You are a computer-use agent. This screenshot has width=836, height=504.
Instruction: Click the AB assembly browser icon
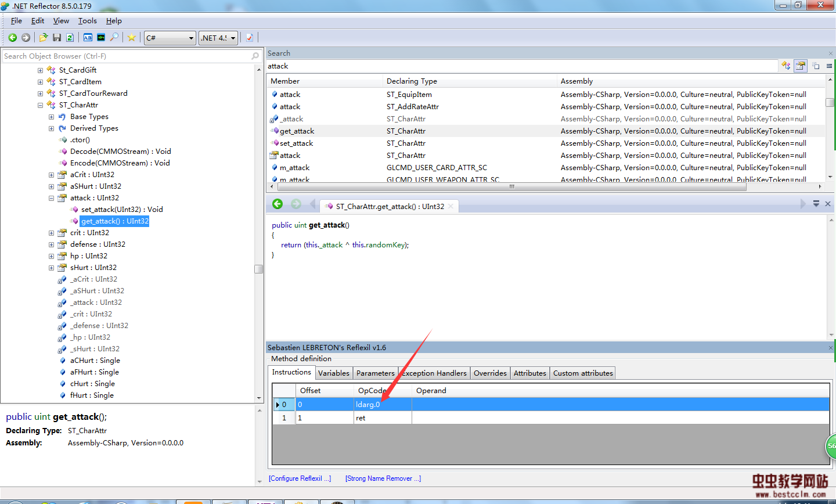click(88, 38)
